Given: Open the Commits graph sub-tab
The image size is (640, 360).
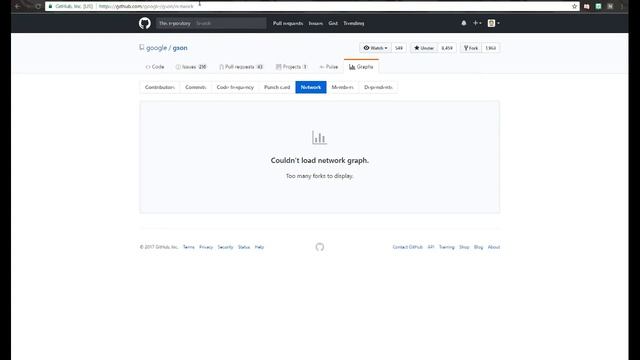Looking at the screenshot, I should coord(196,87).
